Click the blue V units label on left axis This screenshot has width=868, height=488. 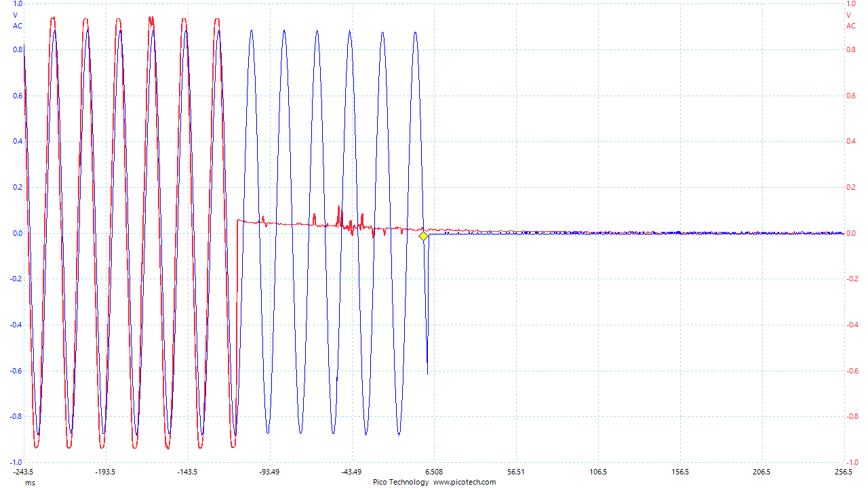[16, 15]
